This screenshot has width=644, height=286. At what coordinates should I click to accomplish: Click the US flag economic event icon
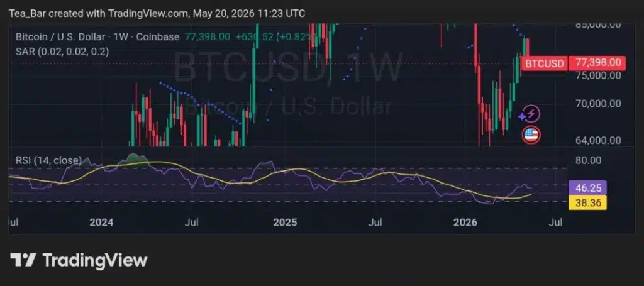531,135
